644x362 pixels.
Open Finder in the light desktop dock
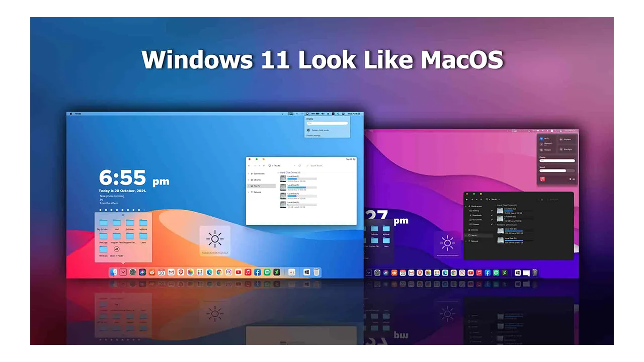click(114, 272)
